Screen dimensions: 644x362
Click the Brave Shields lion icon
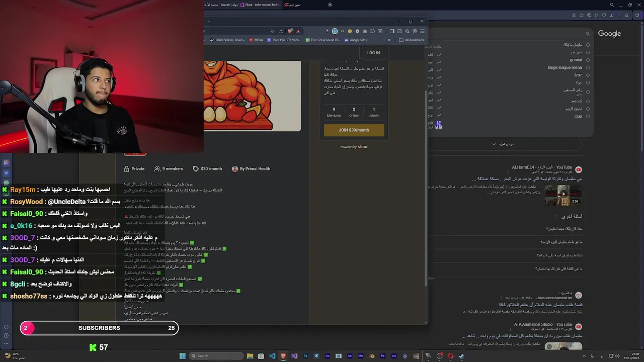pyautogui.click(x=290, y=31)
